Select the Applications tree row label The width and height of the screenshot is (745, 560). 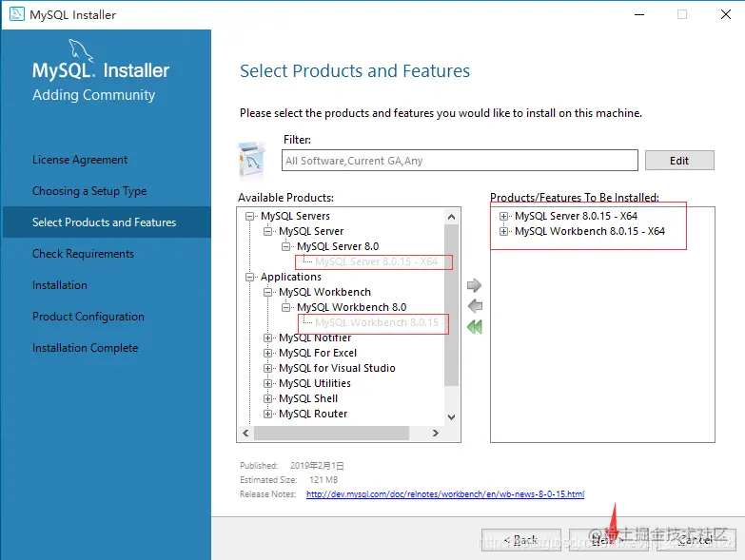click(291, 278)
